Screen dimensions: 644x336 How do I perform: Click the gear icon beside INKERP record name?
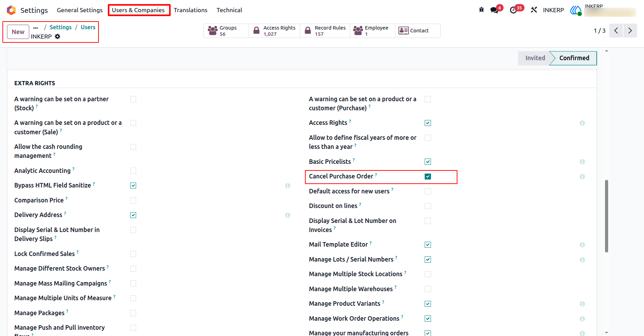[x=57, y=37]
